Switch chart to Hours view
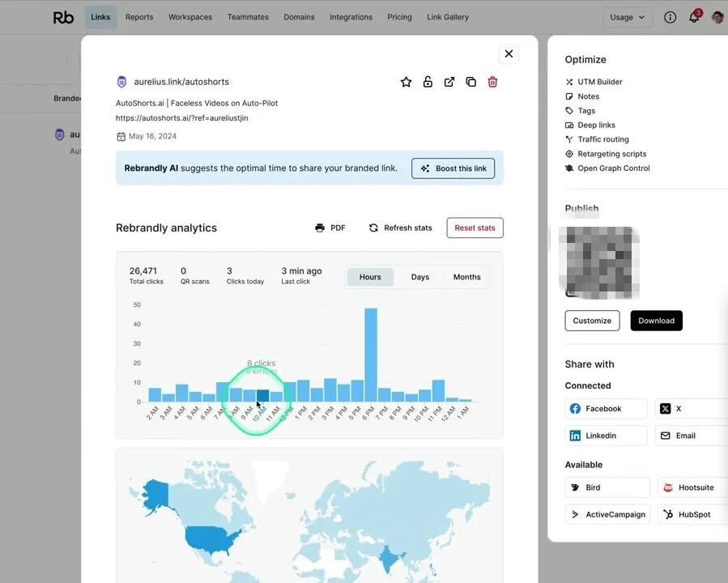728x583 pixels. coord(370,277)
